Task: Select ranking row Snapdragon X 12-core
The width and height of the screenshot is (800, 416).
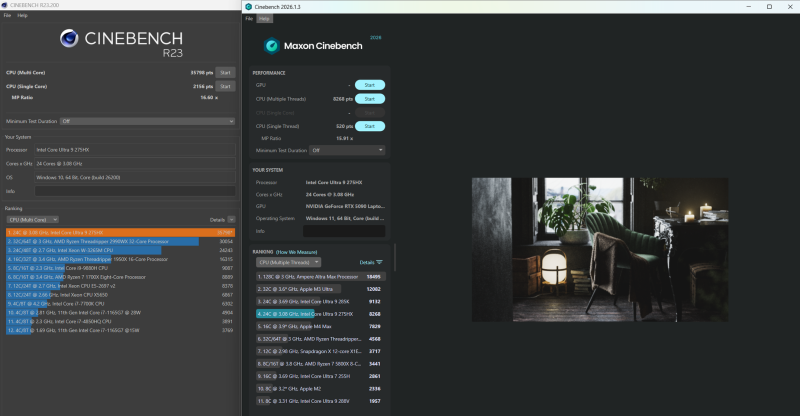Action: [320, 351]
